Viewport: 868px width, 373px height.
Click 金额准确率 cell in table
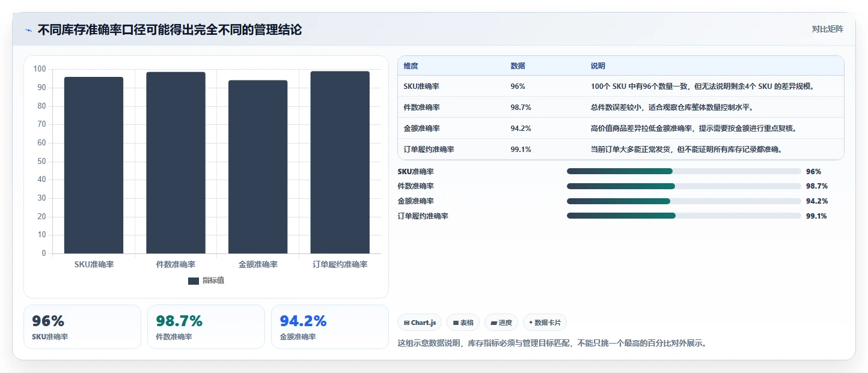tap(422, 129)
